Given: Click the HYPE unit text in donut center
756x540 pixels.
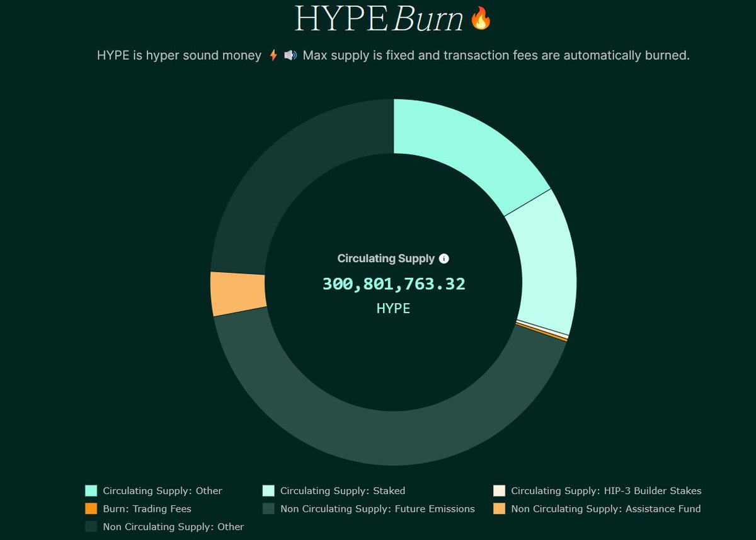Looking at the screenshot, I should [393, 309].
